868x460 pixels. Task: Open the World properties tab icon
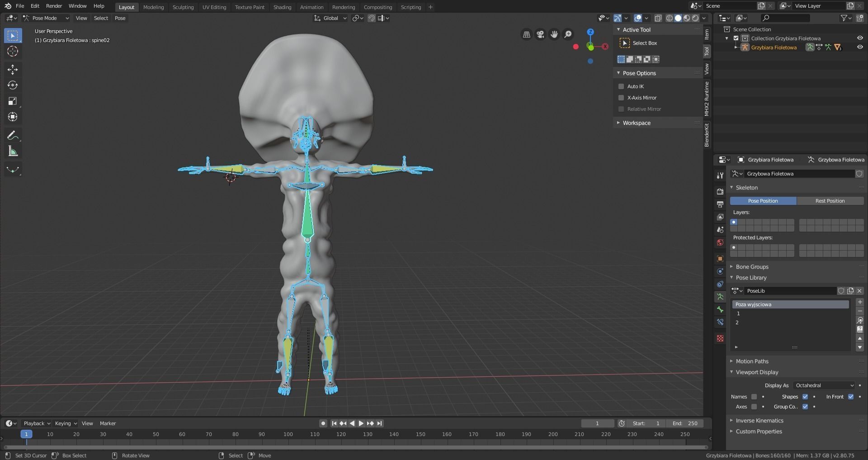click(x=720, y=242)
